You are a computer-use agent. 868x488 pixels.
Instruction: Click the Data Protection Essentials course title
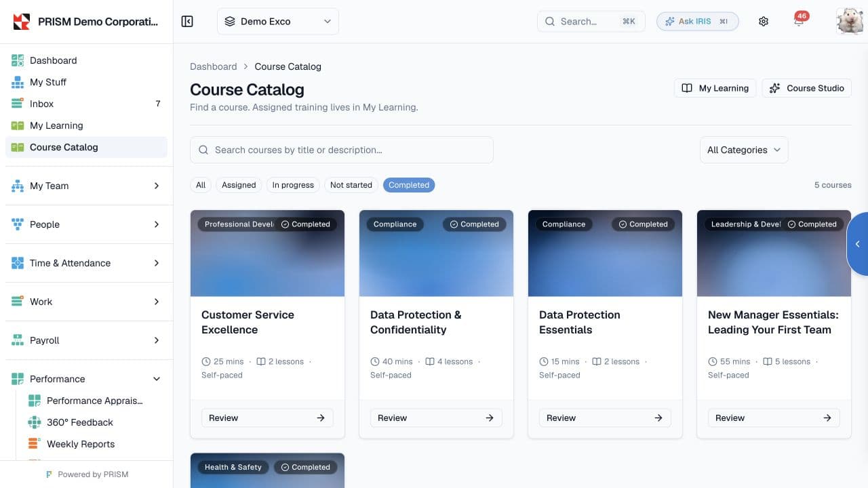tap(580, 322)
